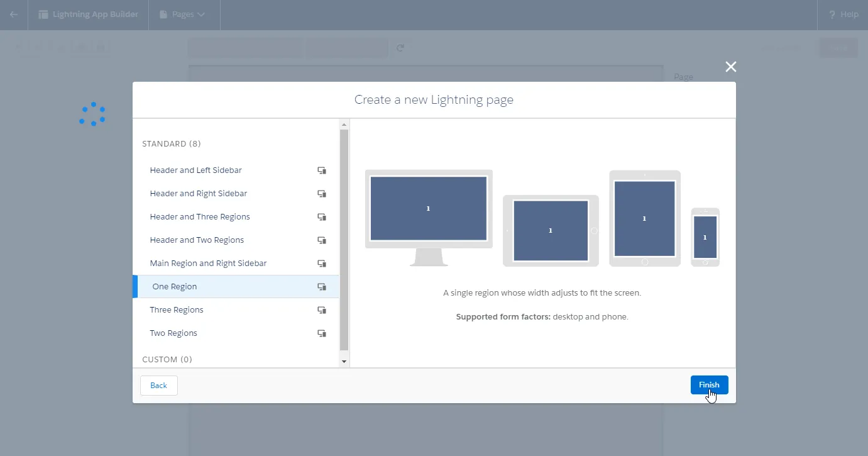The image size is (868, 456).
Task: Click the Lightning App Builder icon
Action: click(43, 14)
